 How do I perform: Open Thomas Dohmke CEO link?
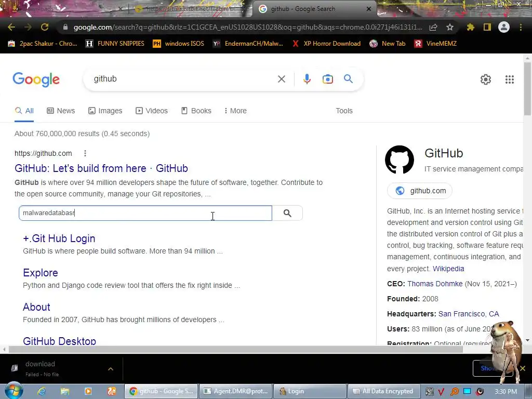(435, 284)
